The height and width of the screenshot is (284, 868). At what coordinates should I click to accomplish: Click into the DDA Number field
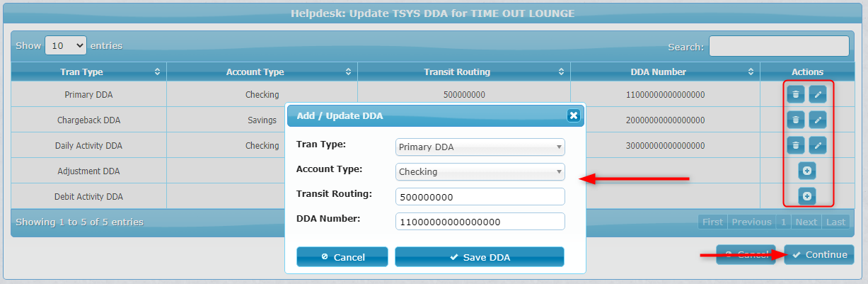click(x=480, y=222)
